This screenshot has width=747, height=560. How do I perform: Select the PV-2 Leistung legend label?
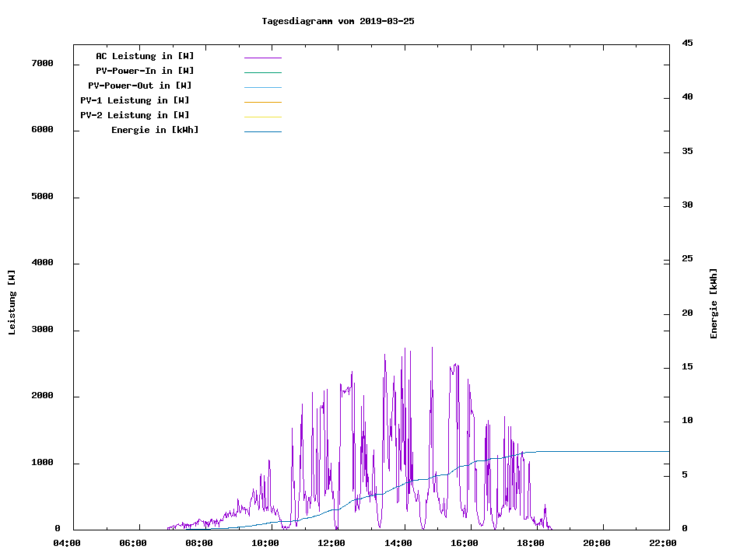pos(135,115)
